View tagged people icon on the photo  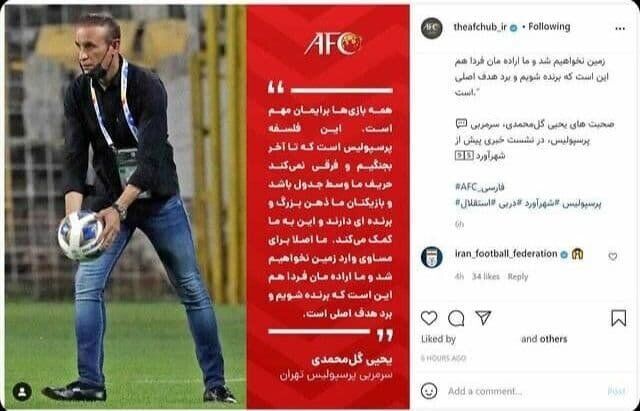click(22, 392)
